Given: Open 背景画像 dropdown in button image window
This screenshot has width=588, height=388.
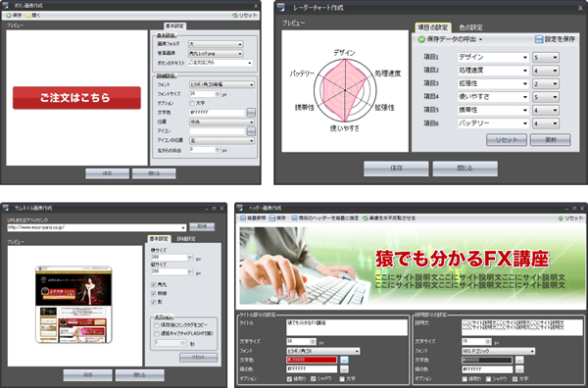Looking at the screenshot, I should coord(216,54).
